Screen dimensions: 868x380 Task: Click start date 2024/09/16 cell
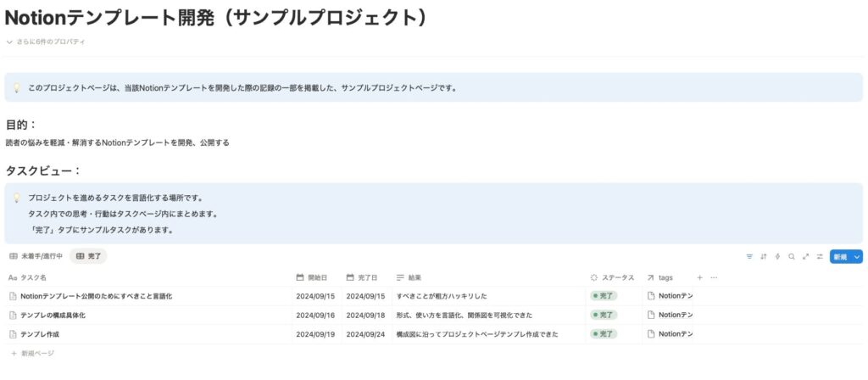[315, 316]
